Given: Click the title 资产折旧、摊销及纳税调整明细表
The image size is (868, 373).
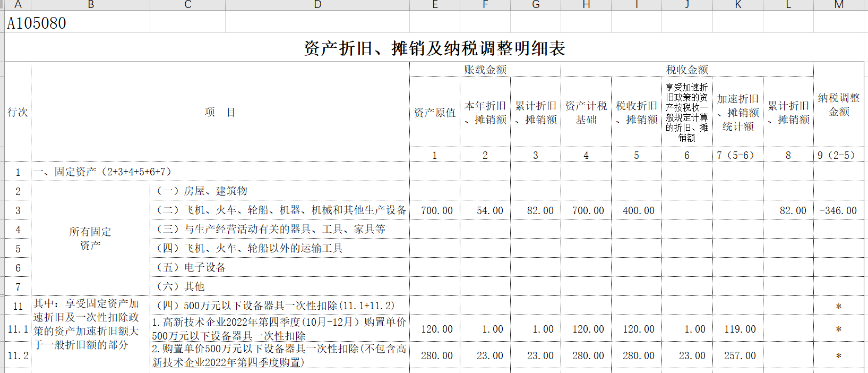Looking at the screenshot, I should coord(434,48).
